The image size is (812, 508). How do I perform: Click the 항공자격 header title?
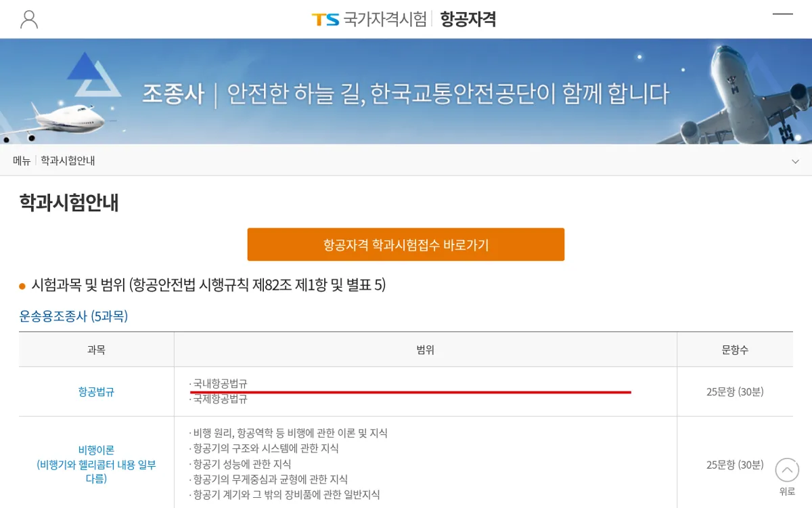(468, 19)
